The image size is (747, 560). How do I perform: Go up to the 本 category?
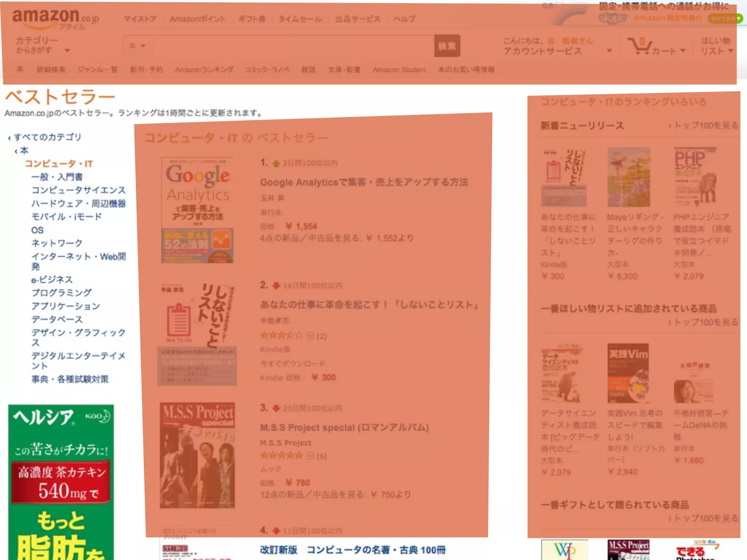pos(24,150)
